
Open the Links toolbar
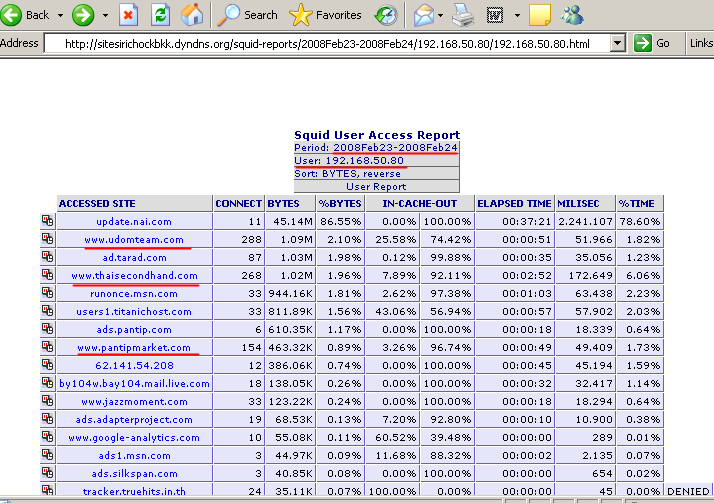tap(701, 43)
